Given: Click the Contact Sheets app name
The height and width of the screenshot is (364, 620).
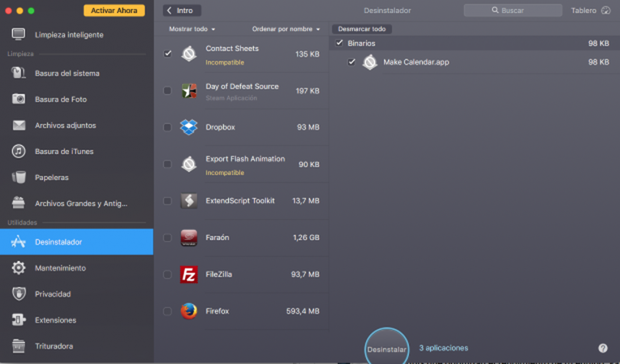Looking at the screenshot, I should (x=232, y=48).
